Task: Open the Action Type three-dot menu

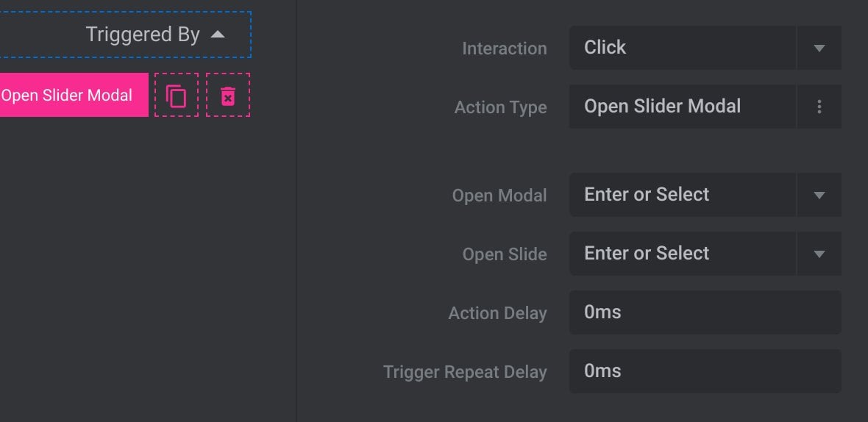Action: coord(819,107)
